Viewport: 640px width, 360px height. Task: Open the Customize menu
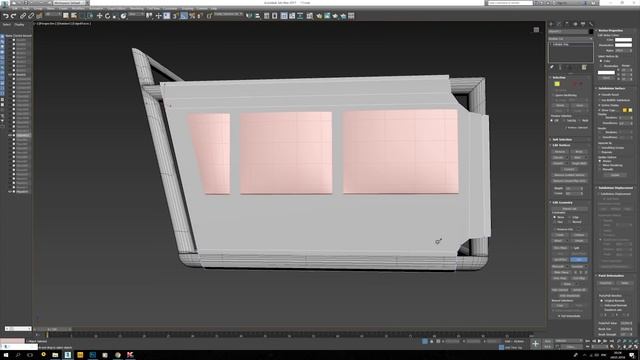tap(170, 8)
